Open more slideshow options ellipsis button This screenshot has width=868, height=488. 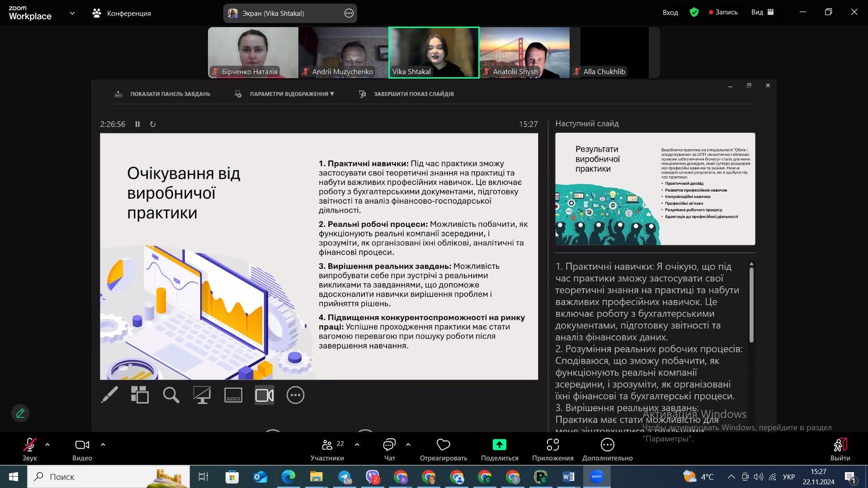295,395
